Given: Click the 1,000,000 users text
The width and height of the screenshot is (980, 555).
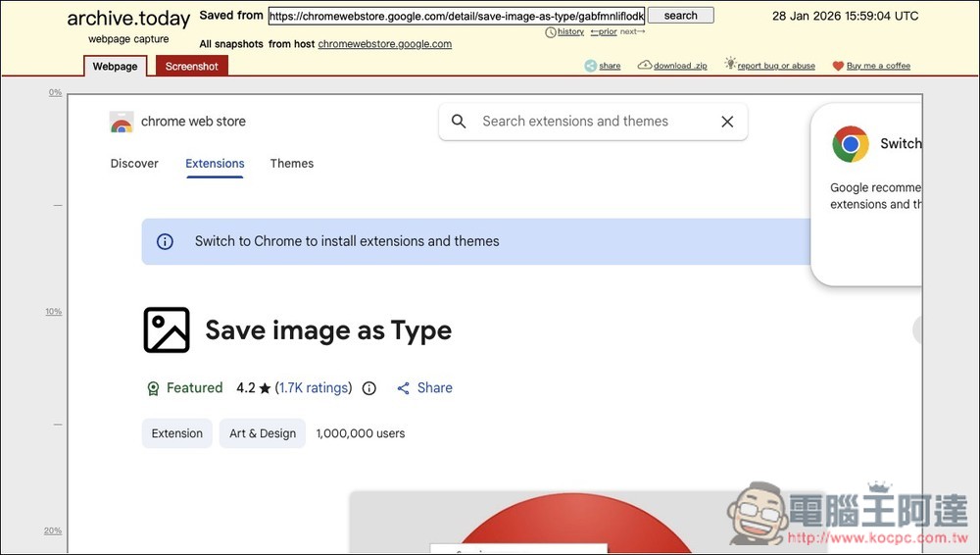Looking at the screenshot, I should [x=361, y=433].
